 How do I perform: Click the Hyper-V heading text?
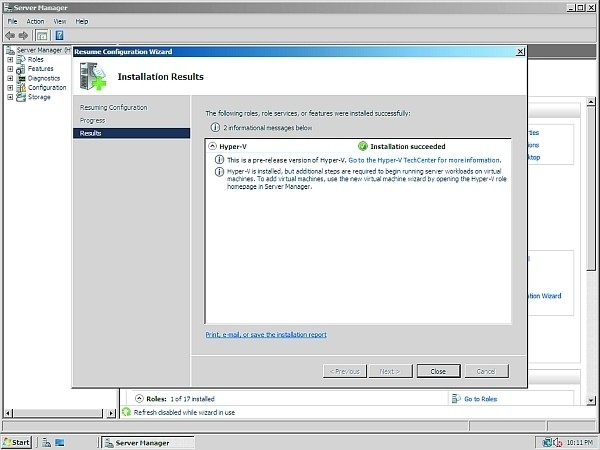point(233,147)
